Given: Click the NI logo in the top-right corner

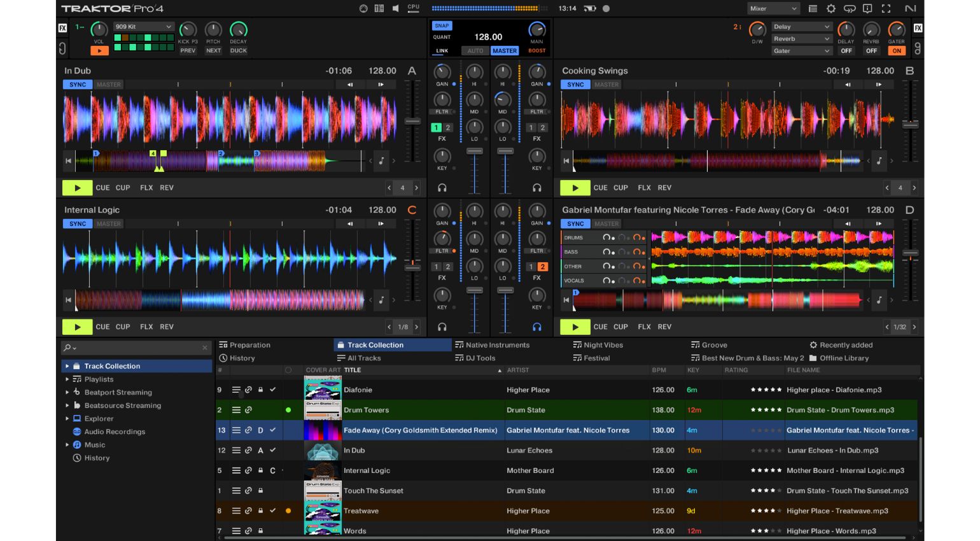Looking at the screenshot, I should (x=911, y=8).
